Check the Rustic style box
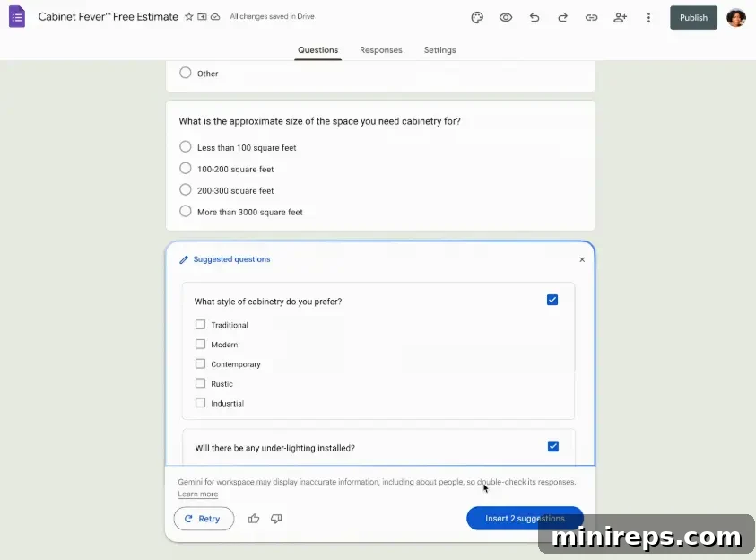Viewport: 756px width, 560px height. point(200,383)
